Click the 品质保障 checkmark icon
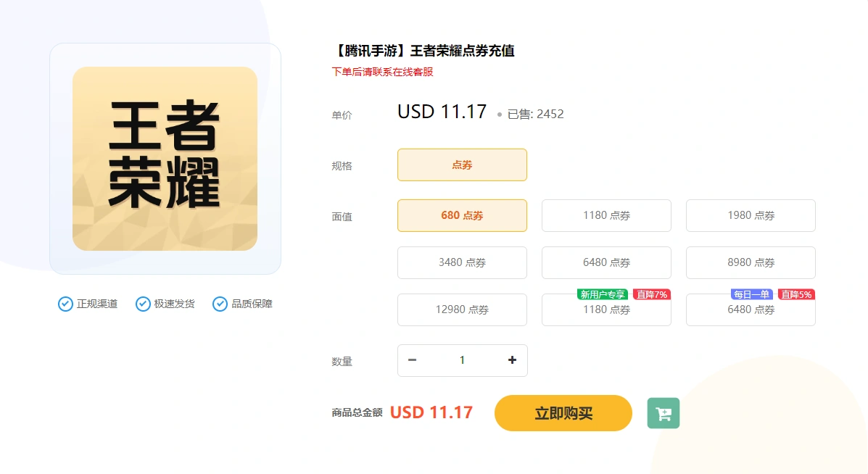Viewport: 868px width, 474px height. 220,304
